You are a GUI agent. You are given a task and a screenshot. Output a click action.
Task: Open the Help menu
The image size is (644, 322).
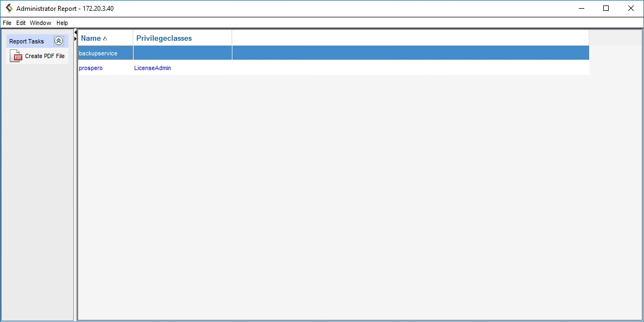click(x=62, y=23)
